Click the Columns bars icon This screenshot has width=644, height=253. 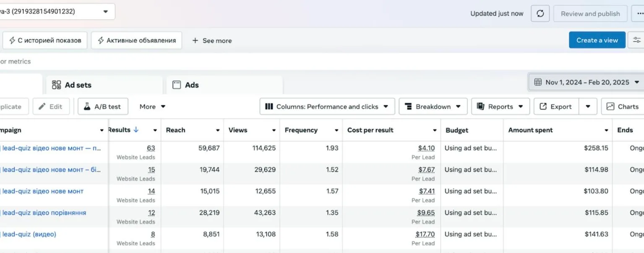[x=269, y=107]
